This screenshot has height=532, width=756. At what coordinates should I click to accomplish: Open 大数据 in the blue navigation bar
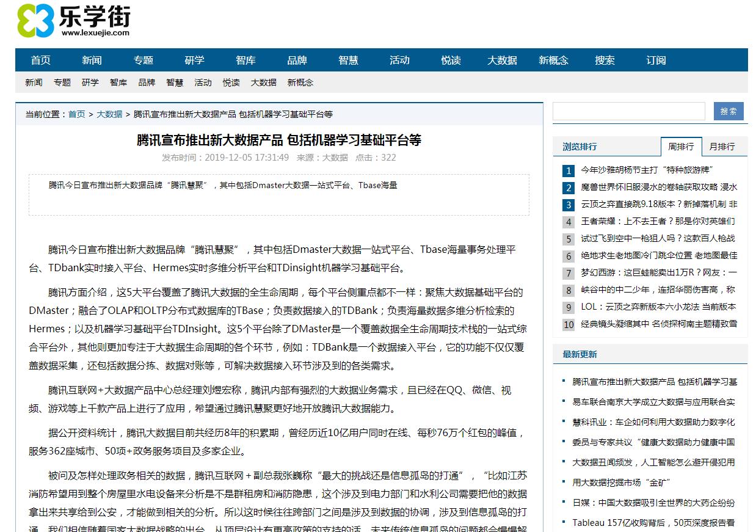coord(503,60)
